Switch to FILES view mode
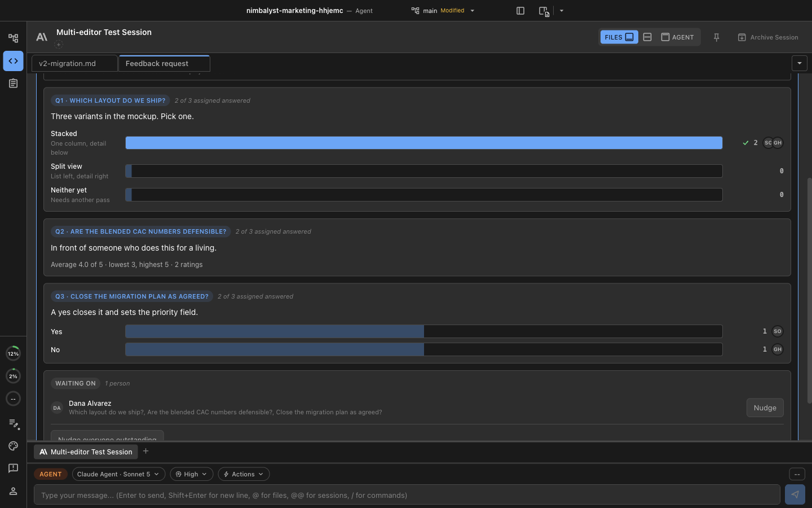Screen dimensions: 812x508 (x=619, y=37)
